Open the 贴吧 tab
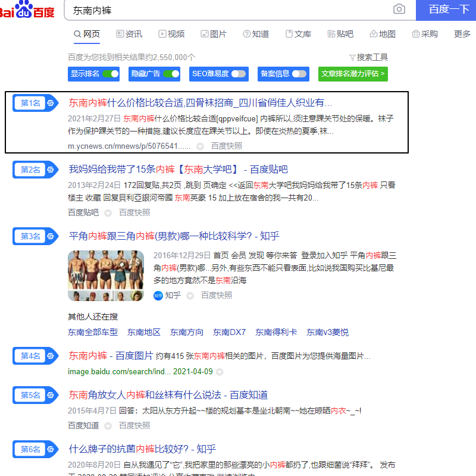 coord(340,34)
